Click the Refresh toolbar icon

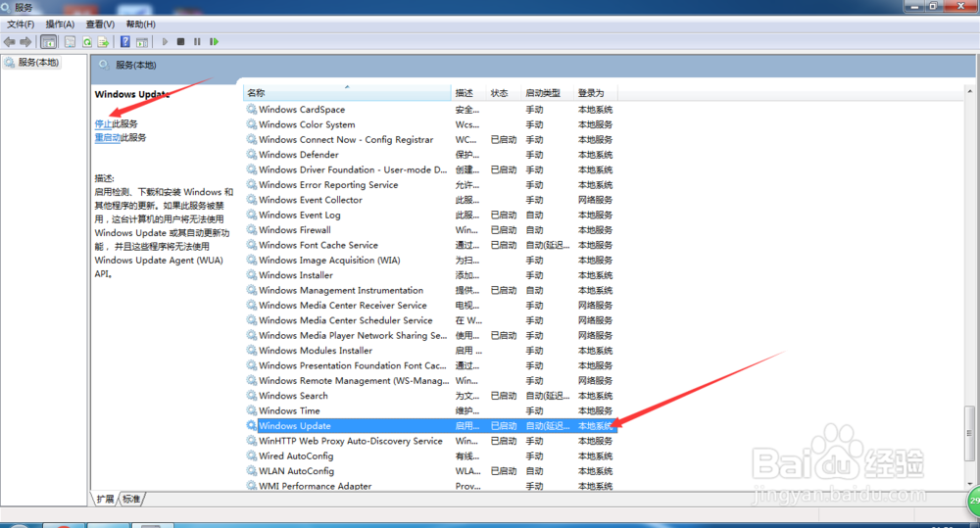tap(87, 42)
